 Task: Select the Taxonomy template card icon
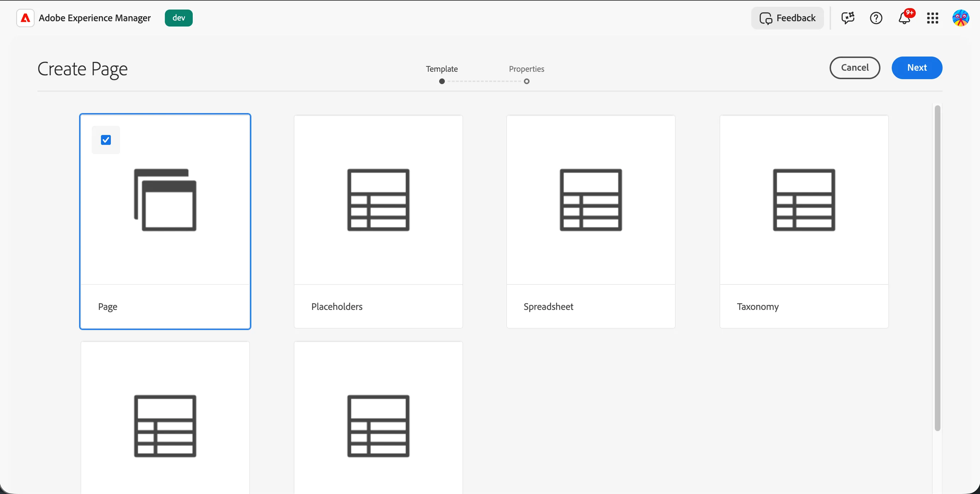pyautogui.click(x=804, y=200)
